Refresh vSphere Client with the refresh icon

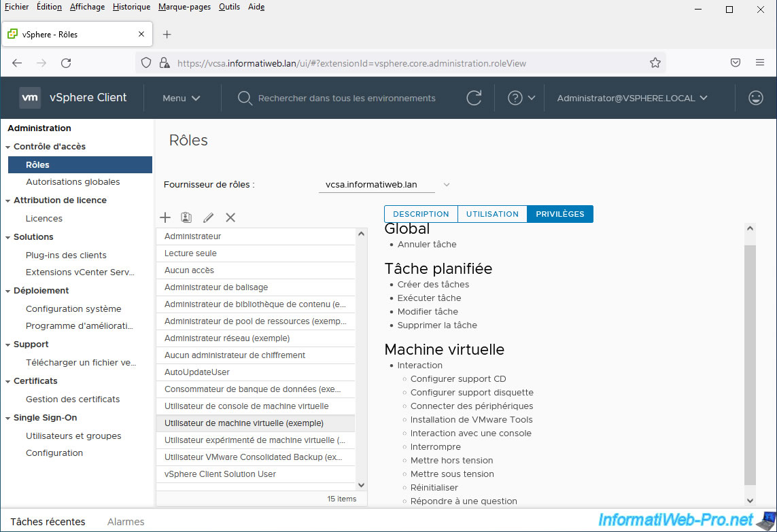[474, 98]
